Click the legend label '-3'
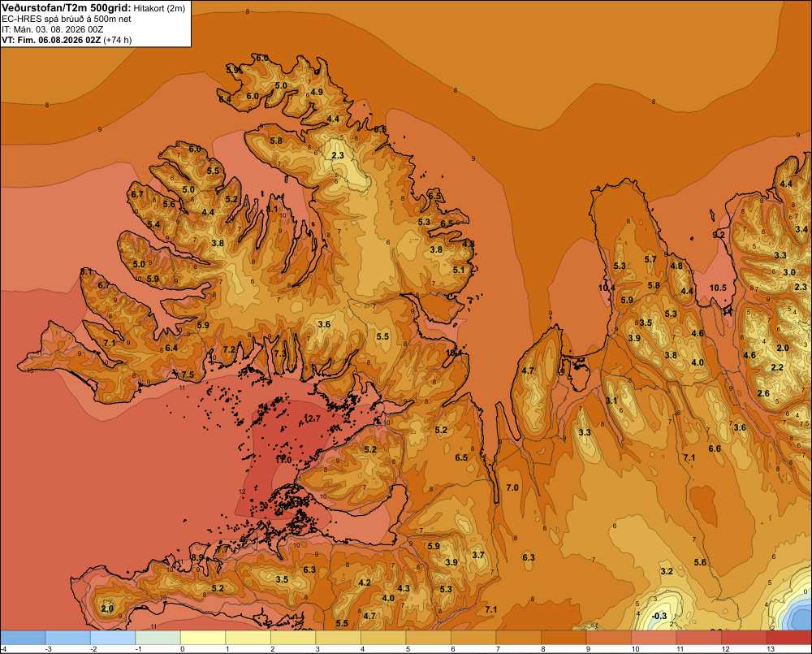This screenshot has height=654, width=812. (x=48, y=649)
